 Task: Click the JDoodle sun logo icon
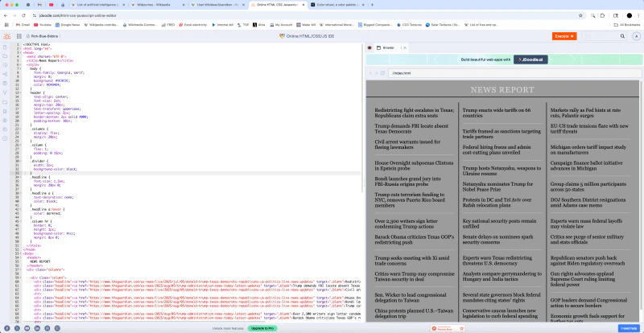click(x=7, y=36)
